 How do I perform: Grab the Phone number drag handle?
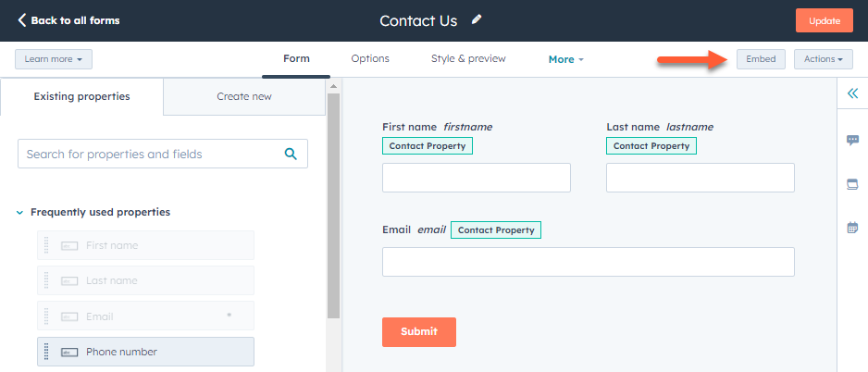46,352
